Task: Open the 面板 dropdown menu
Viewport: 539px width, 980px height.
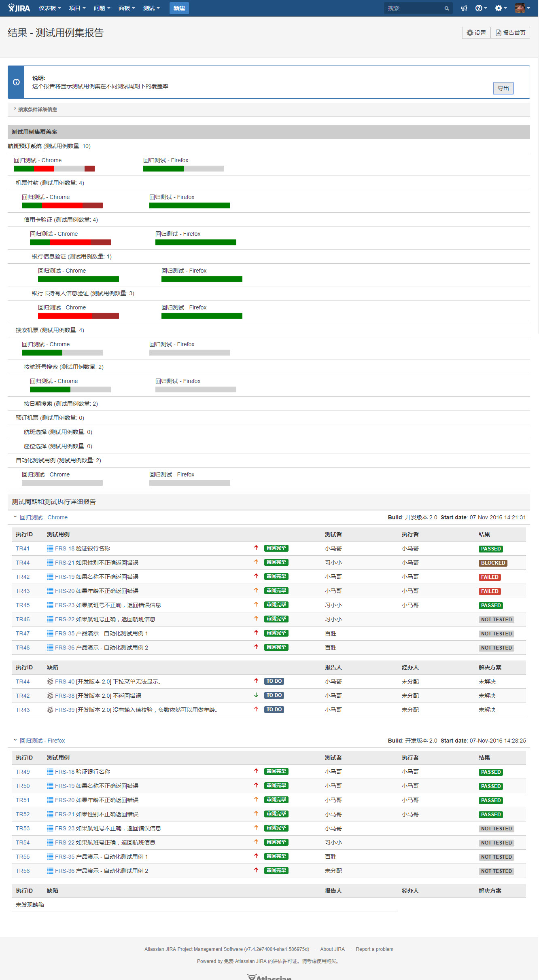Action: tap(127, 8)
